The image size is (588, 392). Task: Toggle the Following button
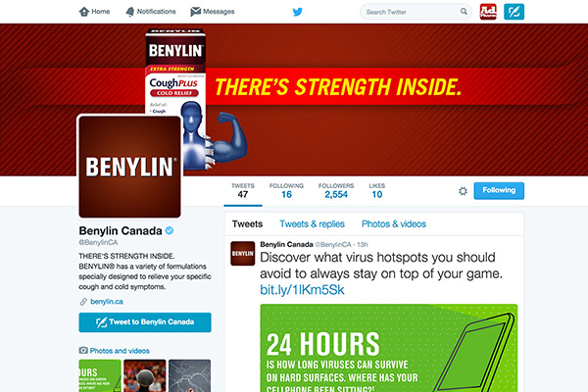click(499, 190)
